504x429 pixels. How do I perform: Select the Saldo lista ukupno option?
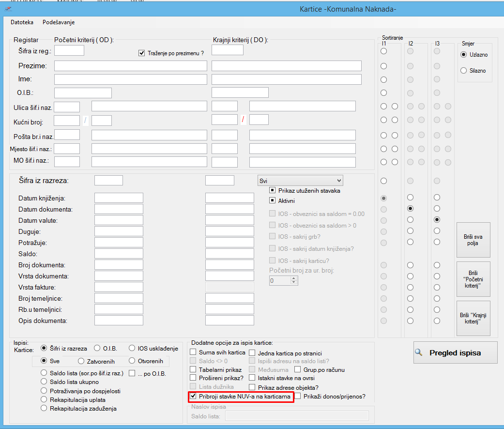(45, 382)
